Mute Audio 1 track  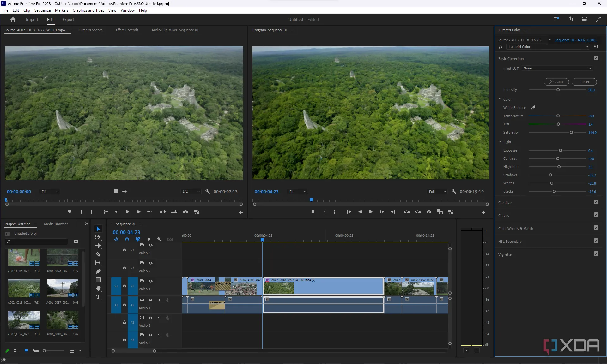click(x=150, y=300)
